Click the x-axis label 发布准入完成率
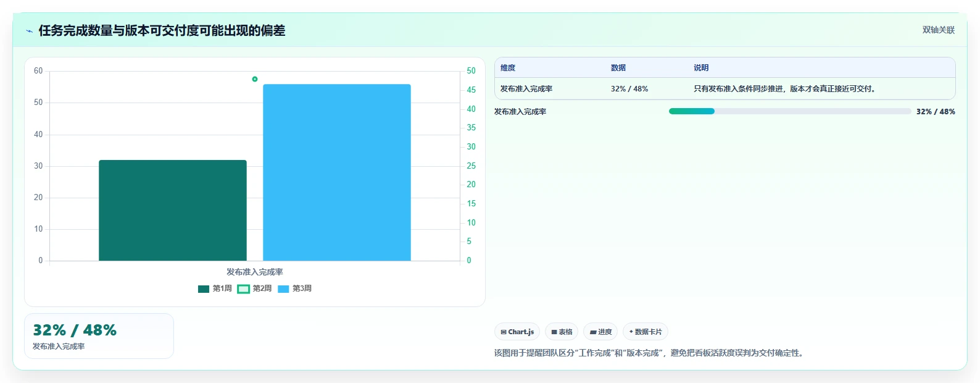980x383 pixels. click(x=254, y=272)
